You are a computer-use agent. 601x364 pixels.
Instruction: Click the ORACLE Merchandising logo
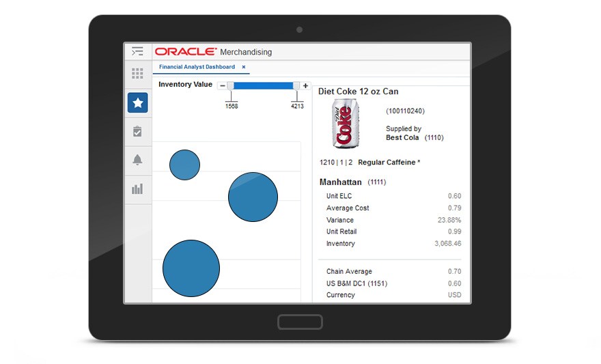(213, 52)
